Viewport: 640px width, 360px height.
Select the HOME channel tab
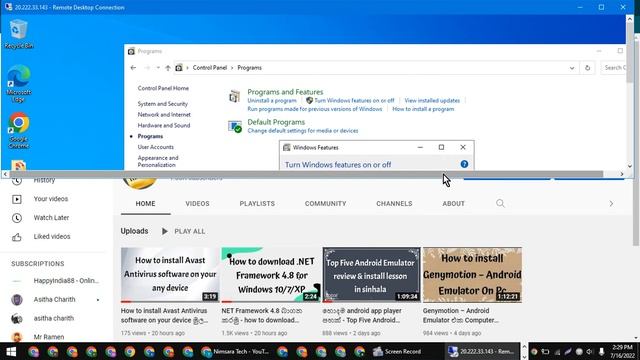click(145, 204)
